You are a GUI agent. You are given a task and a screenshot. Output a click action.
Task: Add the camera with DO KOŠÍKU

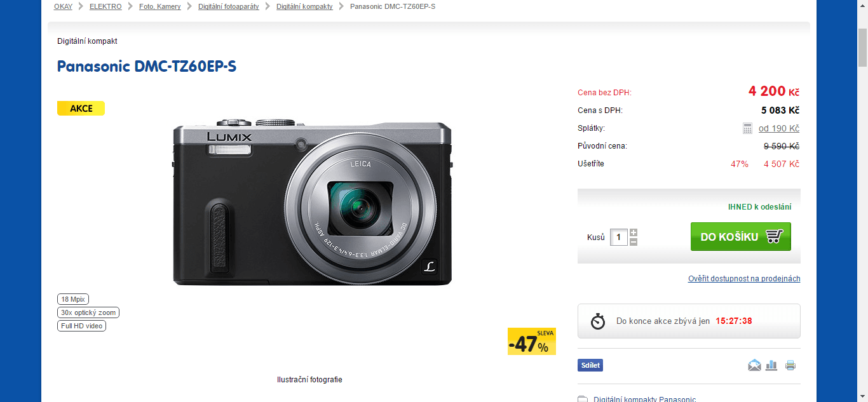pyautogui.click(x=741, y=236)
